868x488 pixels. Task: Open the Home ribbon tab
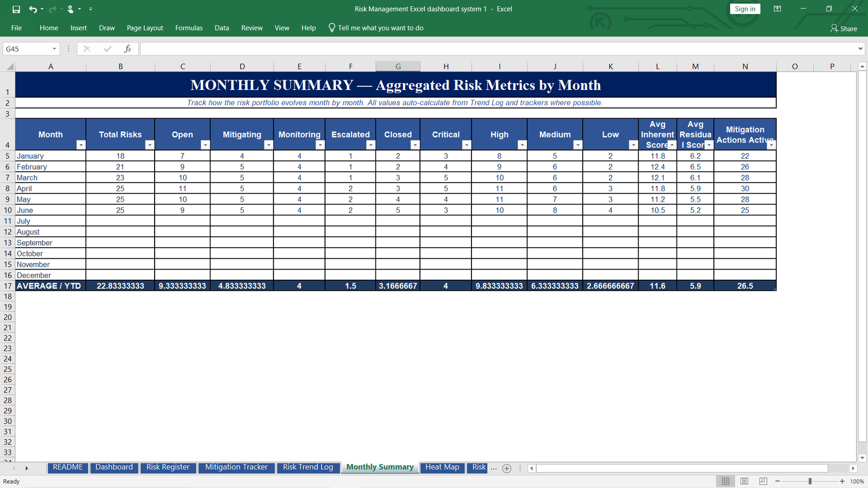tap(49, 28)
